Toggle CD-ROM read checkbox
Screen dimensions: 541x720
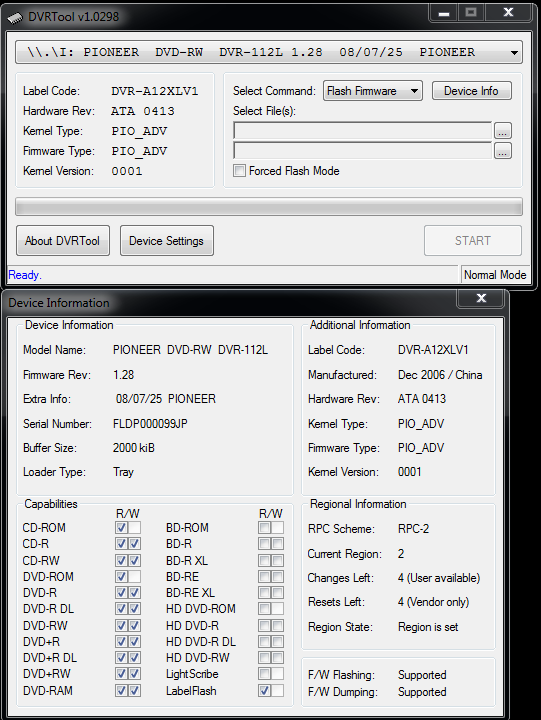(x=121, y=528)
